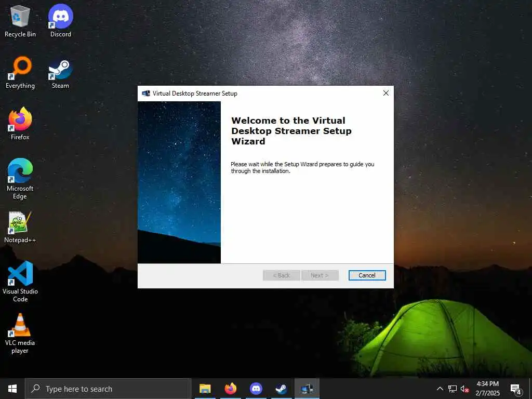
Task: Click the 'Please wait while the Setup Wizard' text
Action: click(302, 168)
